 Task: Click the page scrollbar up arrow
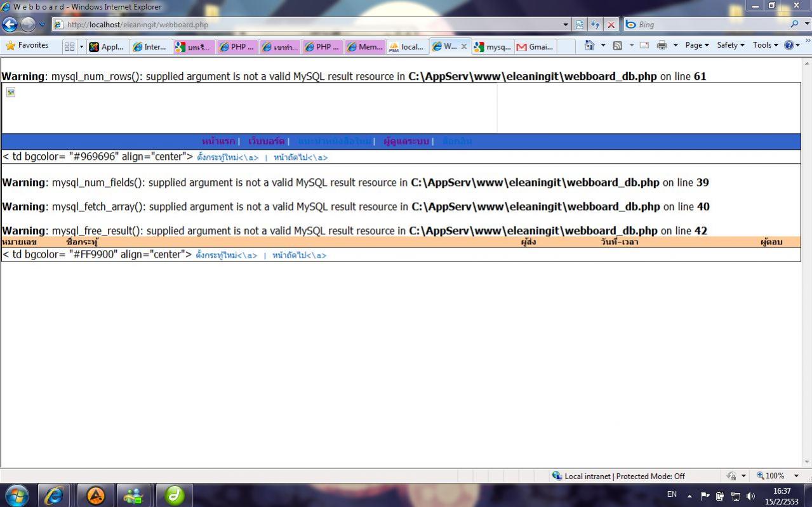[x=807, y=63]
